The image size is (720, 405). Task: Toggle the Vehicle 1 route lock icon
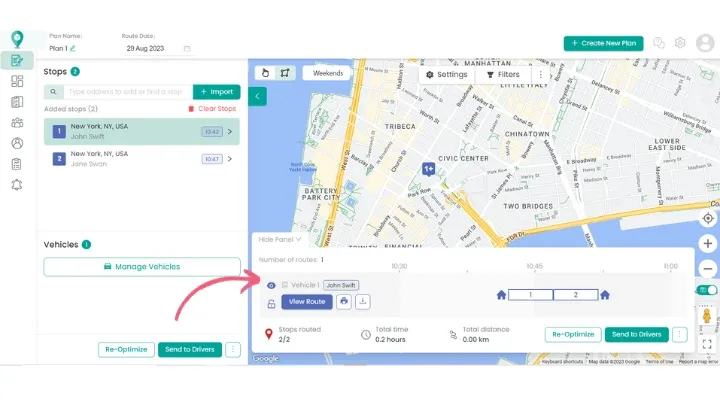click(x=271, y=304)
